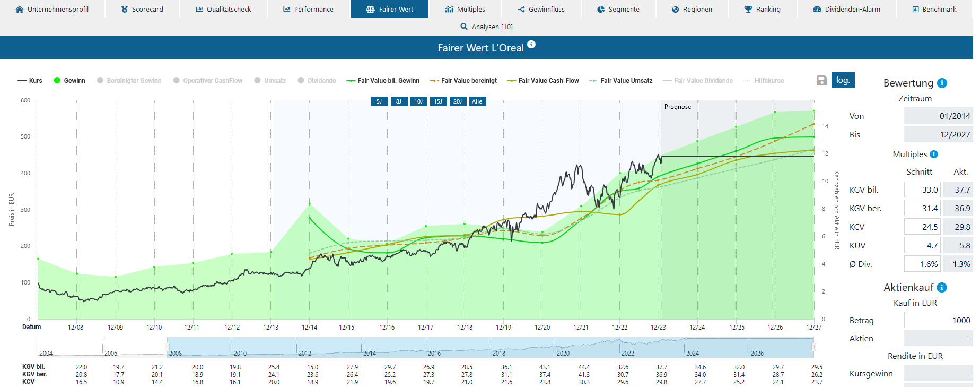Edit the KGV ber. Schnitt value 31.4
Screen dimensions: 980x387
[x=922, y=208]
